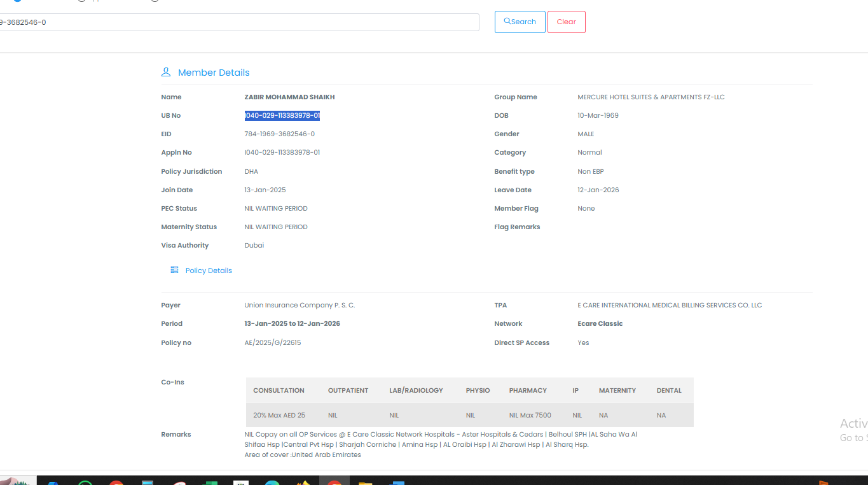This screenshot has width=868, height=485.
Task: Open the Policy Details link
Action: 209,271
